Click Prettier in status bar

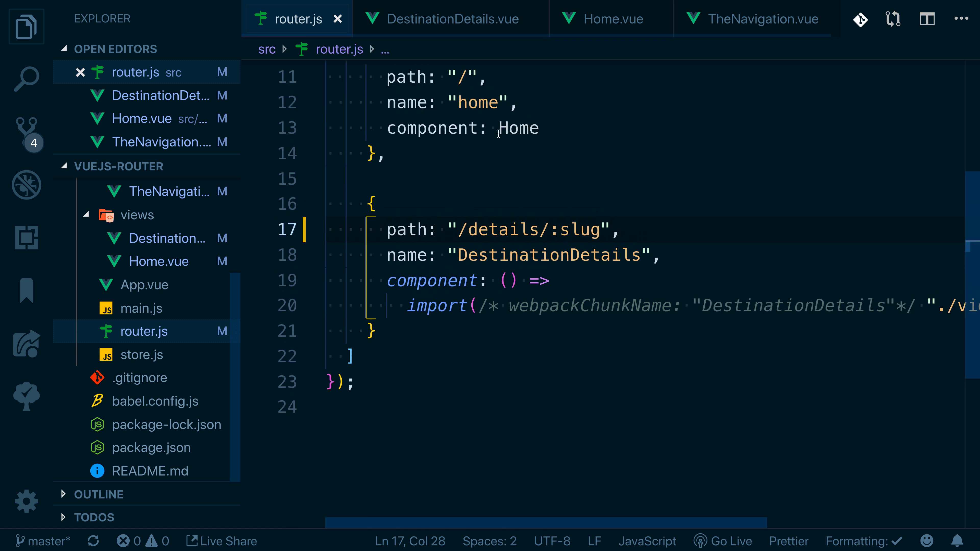(789, 541)
